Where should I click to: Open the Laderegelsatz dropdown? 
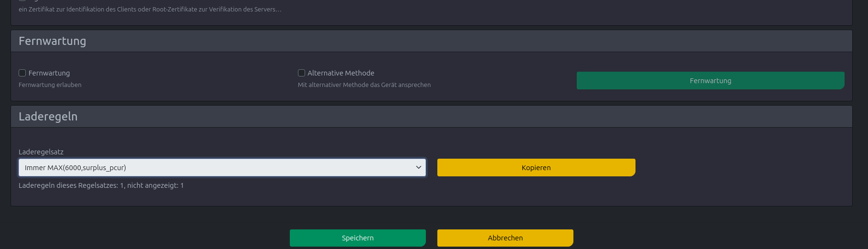222,167
